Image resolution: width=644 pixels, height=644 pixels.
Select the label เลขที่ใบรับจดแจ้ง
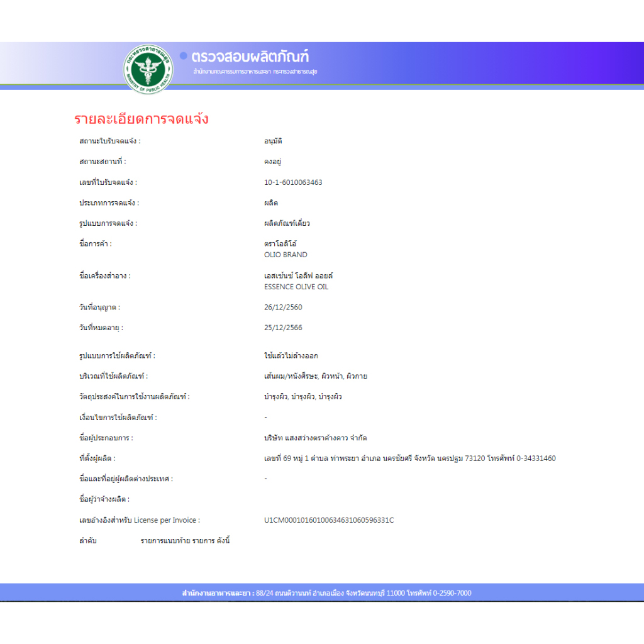click(108, 182)
